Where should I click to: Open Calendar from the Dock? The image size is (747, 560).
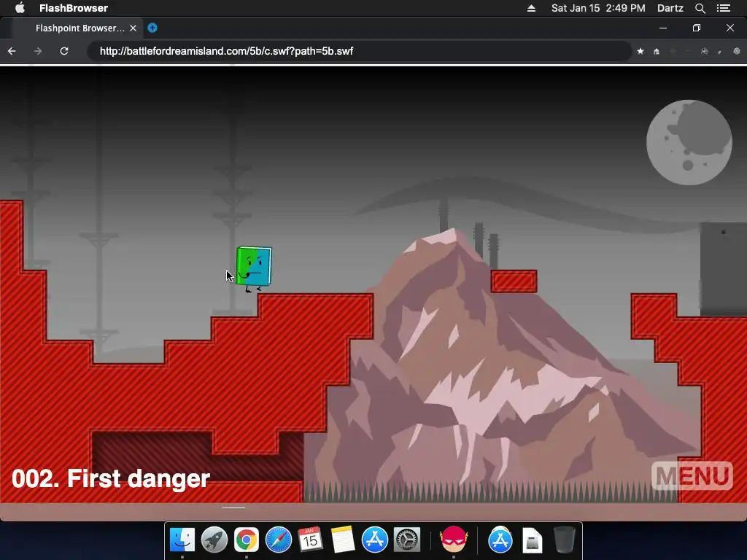click(x=310, y=540)
